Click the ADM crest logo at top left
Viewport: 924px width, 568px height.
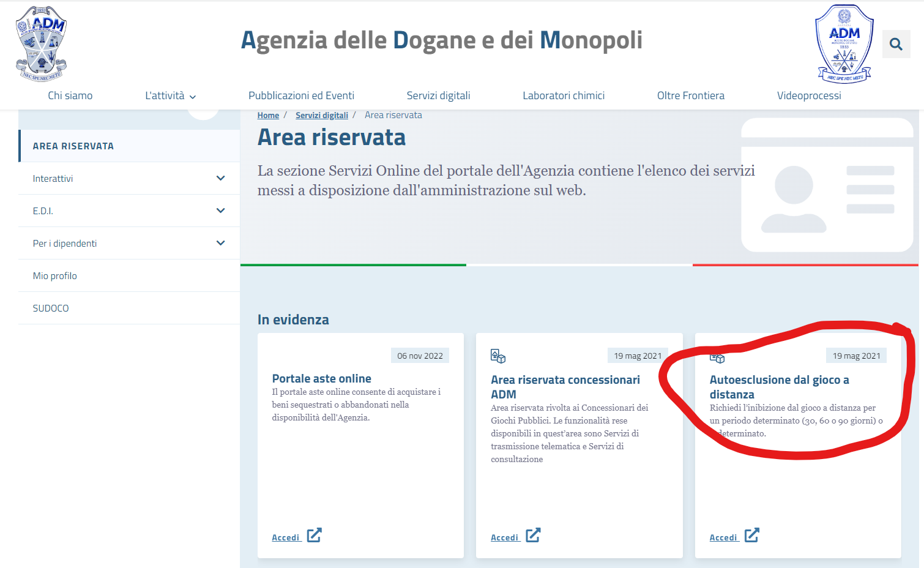[41, 44]
